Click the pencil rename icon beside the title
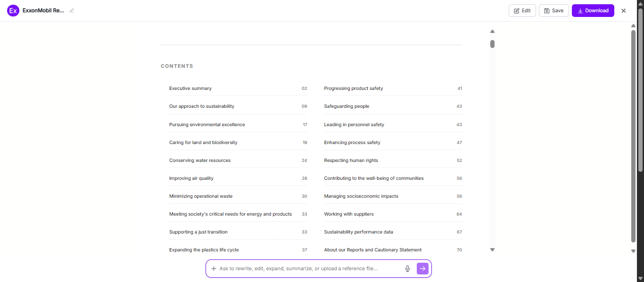This screenshot has height=282, width=644. click(72, 10)
